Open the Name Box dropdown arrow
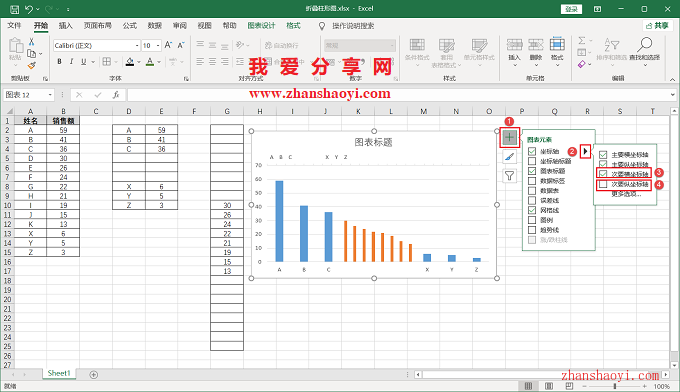The height and width of the screenshot is (392, 680). [x=50, y=95]
